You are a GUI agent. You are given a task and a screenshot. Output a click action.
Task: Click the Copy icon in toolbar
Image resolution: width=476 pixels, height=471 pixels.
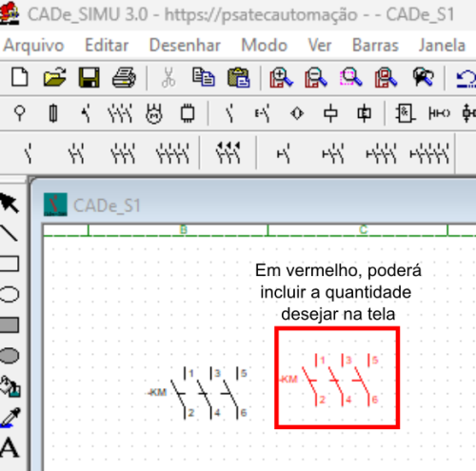tap(204, 77)
